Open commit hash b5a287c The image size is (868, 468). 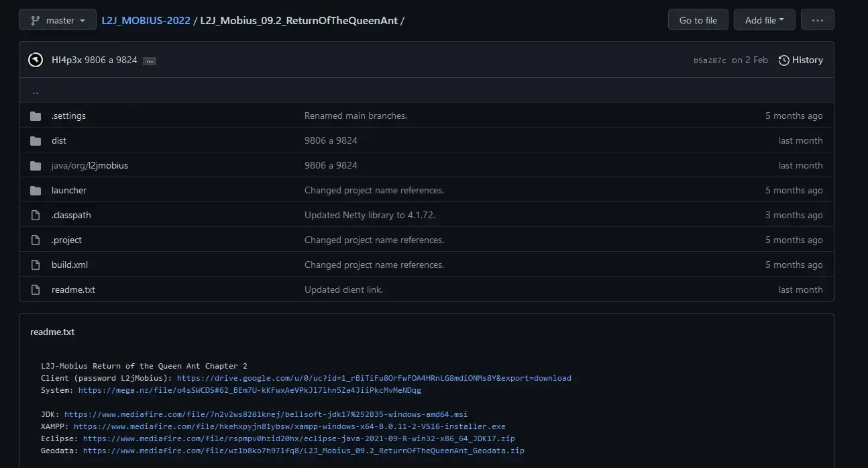710,60
